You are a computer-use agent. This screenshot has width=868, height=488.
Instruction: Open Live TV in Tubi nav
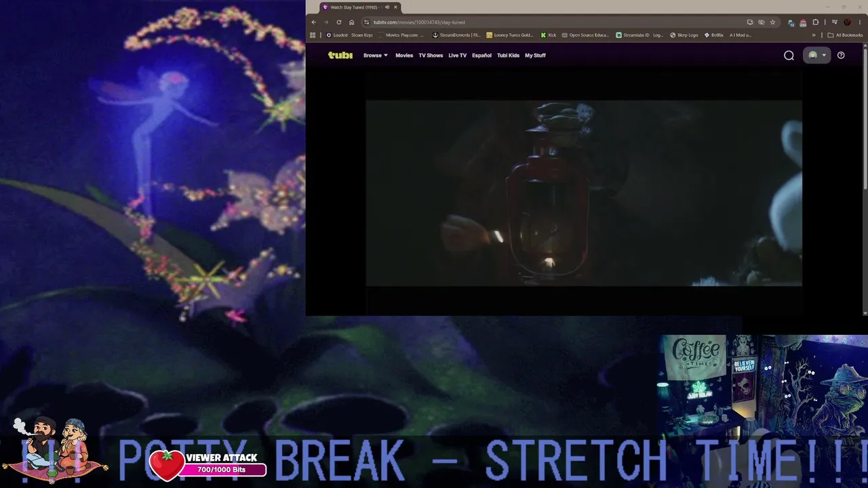click(x=458, y=56)
